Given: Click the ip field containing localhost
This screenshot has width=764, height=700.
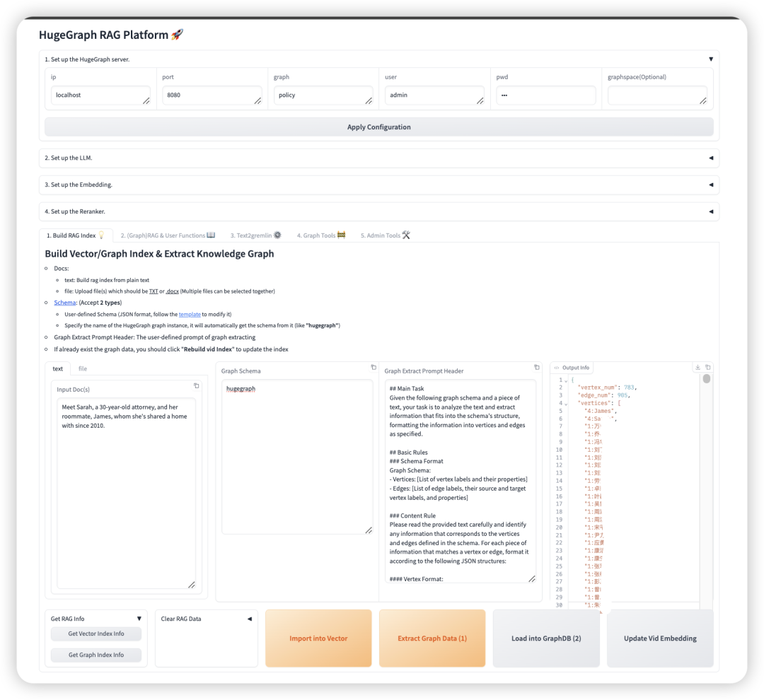Looking at the screenshot, I should coord(101,95).
